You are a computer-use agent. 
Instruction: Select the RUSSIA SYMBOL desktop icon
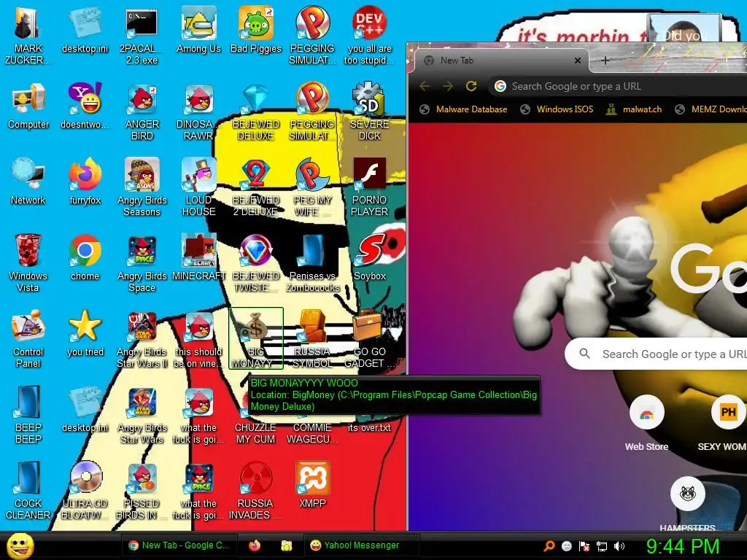click(x=312, y=338)
